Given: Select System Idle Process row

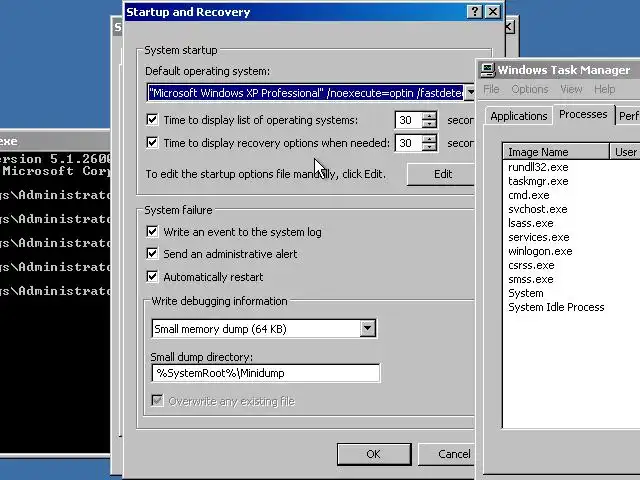Looking at the screenshot, I should [x=556, y=307].
